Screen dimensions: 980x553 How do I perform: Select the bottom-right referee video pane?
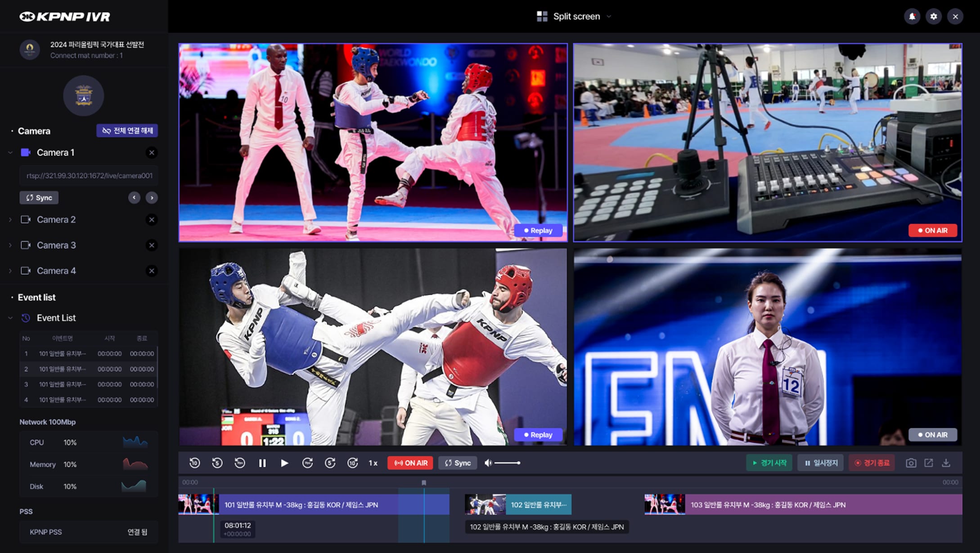click(x=768, y=347)
